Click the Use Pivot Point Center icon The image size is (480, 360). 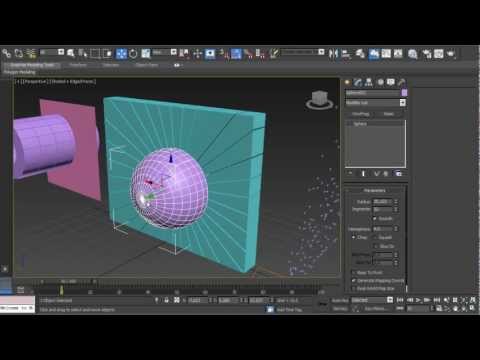coord(184,53)
